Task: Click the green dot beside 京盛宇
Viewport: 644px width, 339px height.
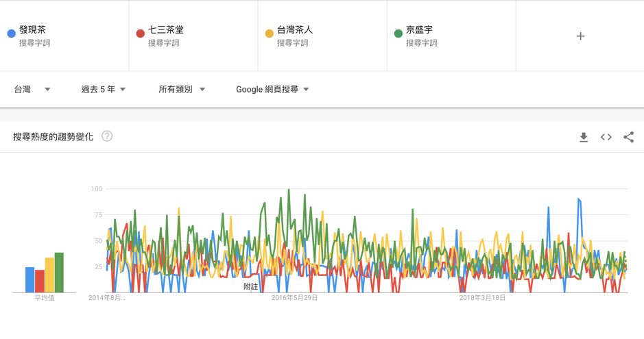Action: click(398, 34)
